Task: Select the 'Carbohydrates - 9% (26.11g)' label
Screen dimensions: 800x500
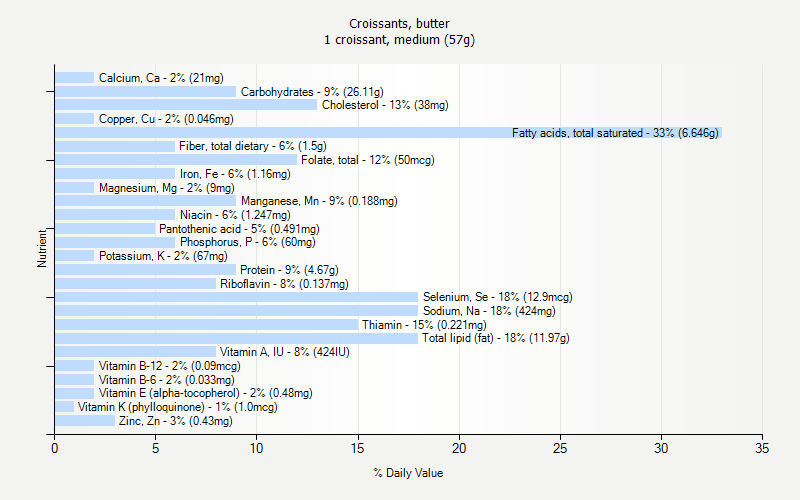Action: click(312, 92)
